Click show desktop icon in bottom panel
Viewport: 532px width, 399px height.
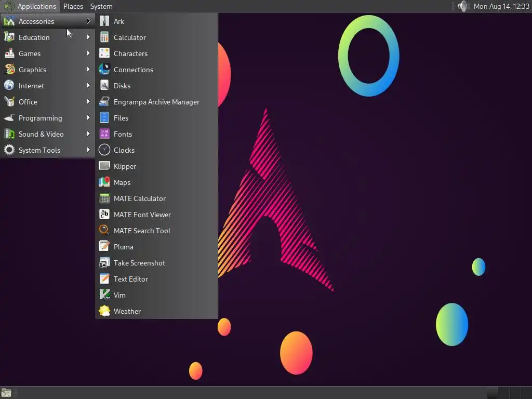tap(6, 393)
